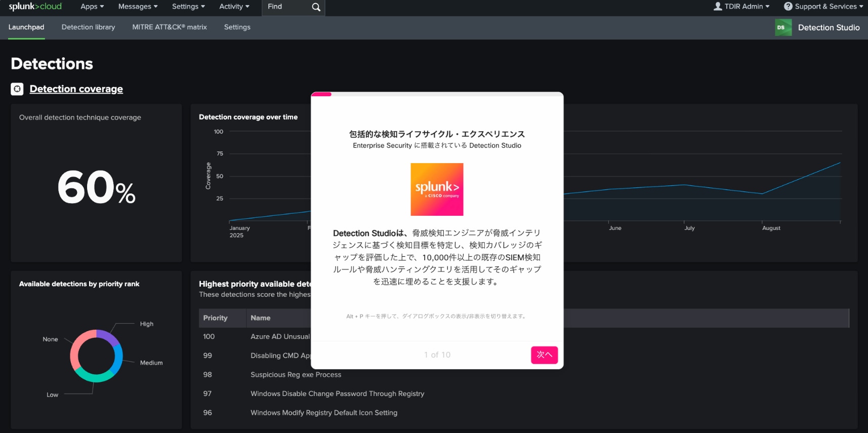The width and height of the screenshot is (868, 433).
Task: Expand the TDIR Admin user menu
Action: click(x=741, y=7)
